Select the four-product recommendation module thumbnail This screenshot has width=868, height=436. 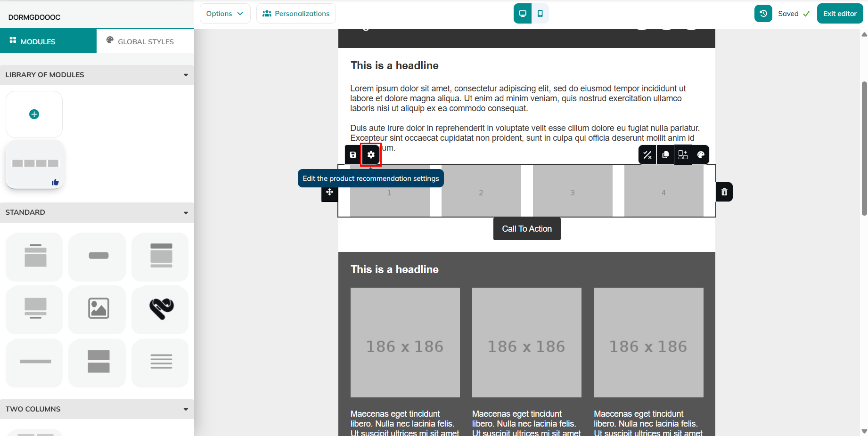[35, 164]
